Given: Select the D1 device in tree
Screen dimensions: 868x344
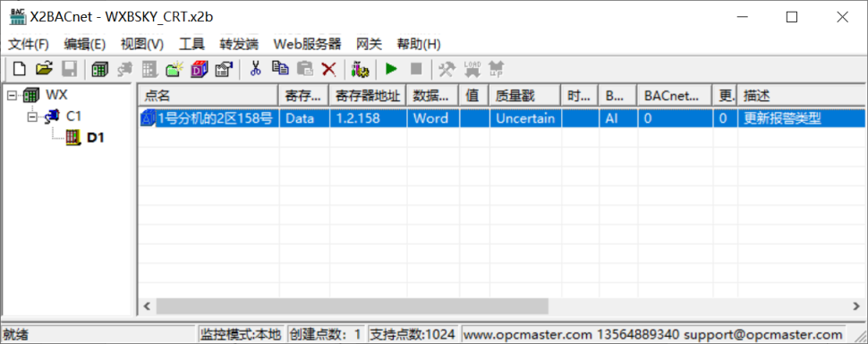Looking at the screenshot, I should click(x=96, y=137).
